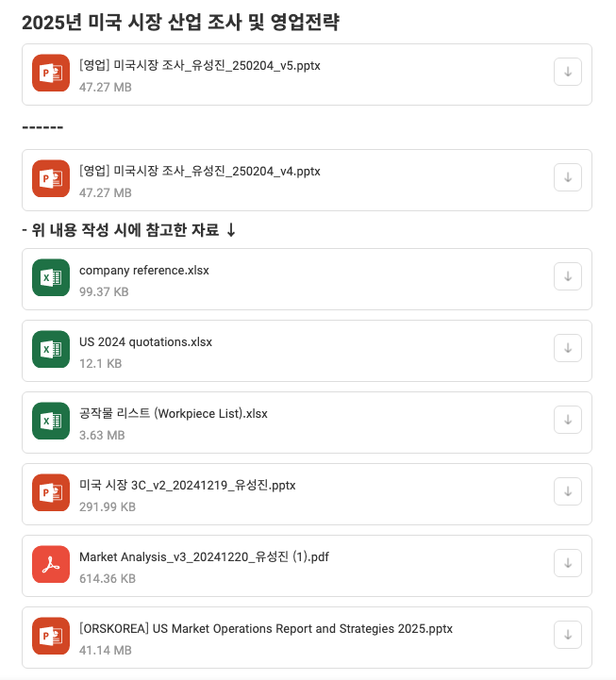
Task: Click Excel icon of US 2024 quotations
Action: pos(51,349)
